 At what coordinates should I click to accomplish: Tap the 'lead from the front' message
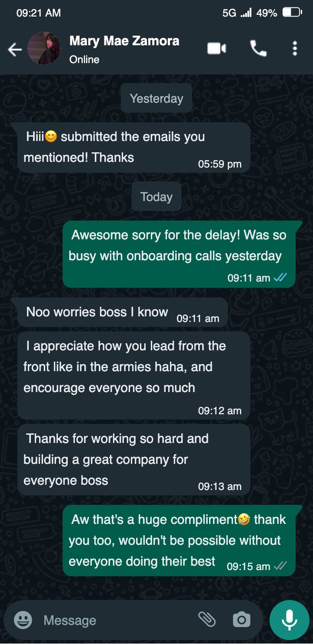(134, 376)
